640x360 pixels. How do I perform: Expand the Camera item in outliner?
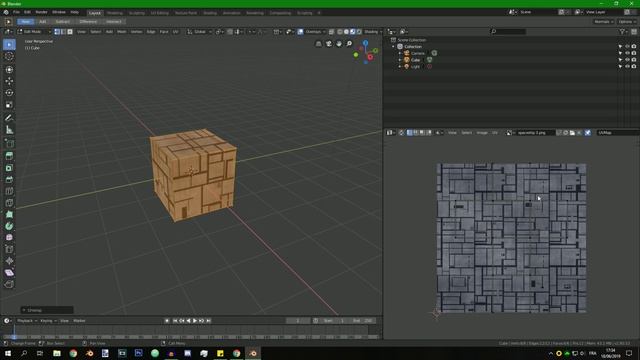(x=400, y=53)
